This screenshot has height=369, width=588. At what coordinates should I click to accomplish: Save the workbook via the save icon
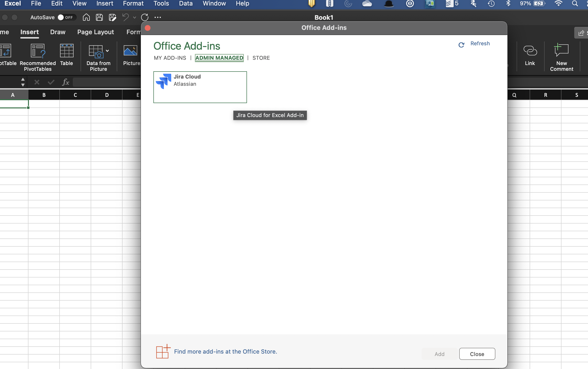click(99, 17)
